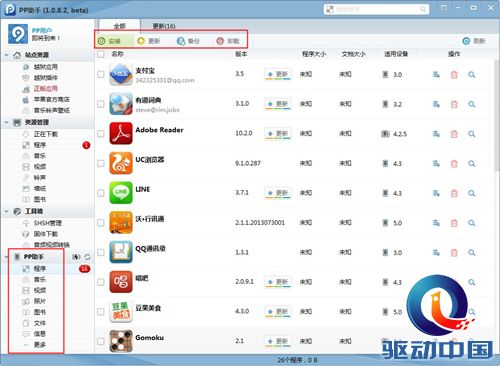Click the backup icon in LINE row

tap(436, 193)
